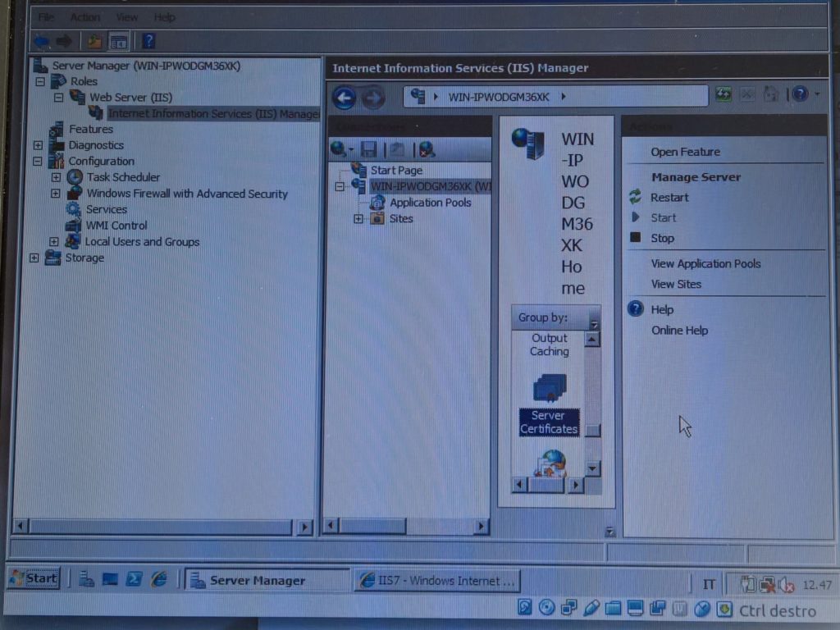Click the network tray icon with red cross
Viewport: 840px width, 630px height.
point(768,584)
